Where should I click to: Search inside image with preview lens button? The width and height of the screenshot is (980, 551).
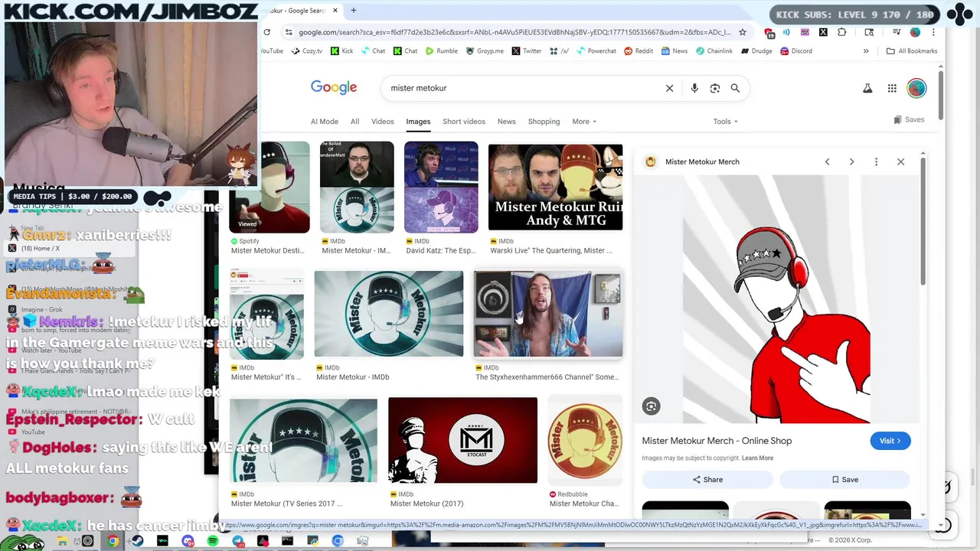coord(651,406)
